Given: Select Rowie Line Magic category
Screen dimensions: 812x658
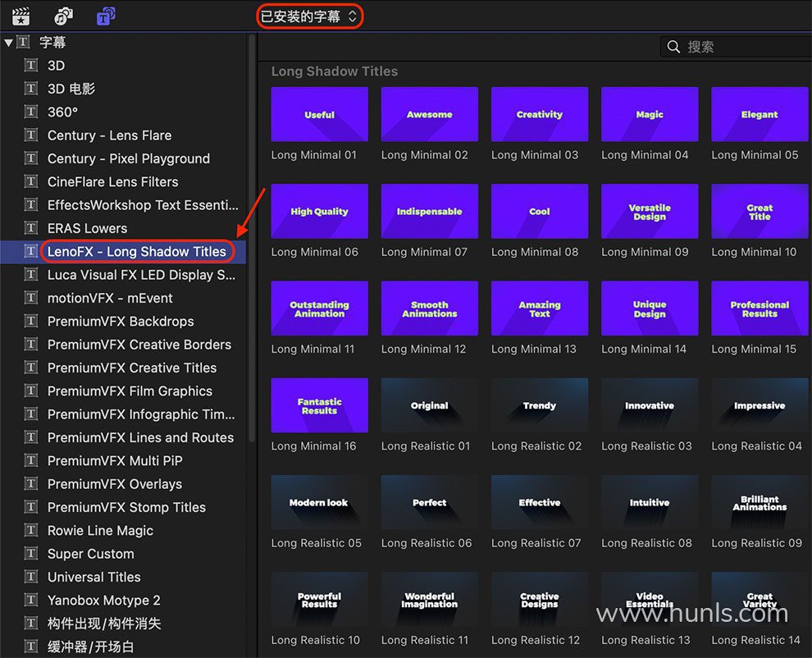Looking at the screenshot, I should click(x=123, y=531).
